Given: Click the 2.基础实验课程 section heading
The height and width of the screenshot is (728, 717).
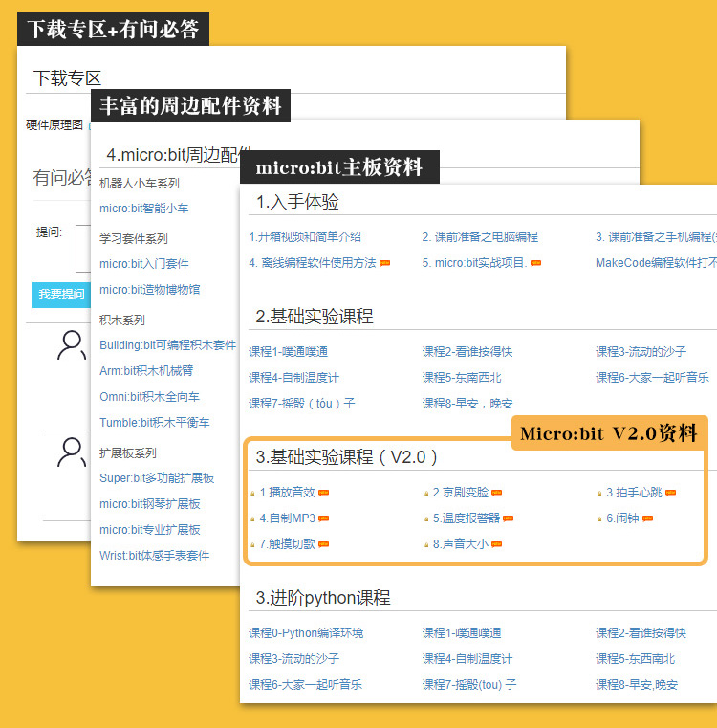Looking at the screenshot, I should tap(315, 317).
